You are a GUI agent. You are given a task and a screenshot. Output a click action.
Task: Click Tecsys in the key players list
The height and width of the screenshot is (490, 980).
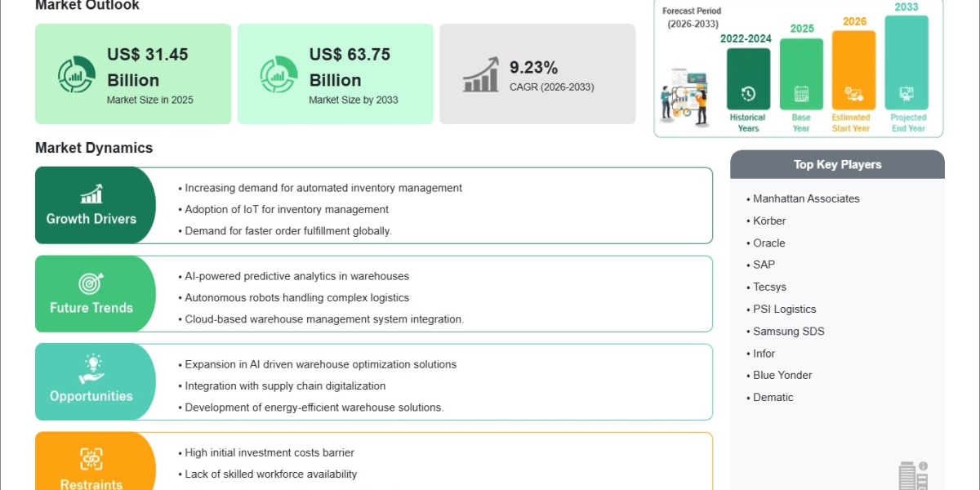(770, 287)
